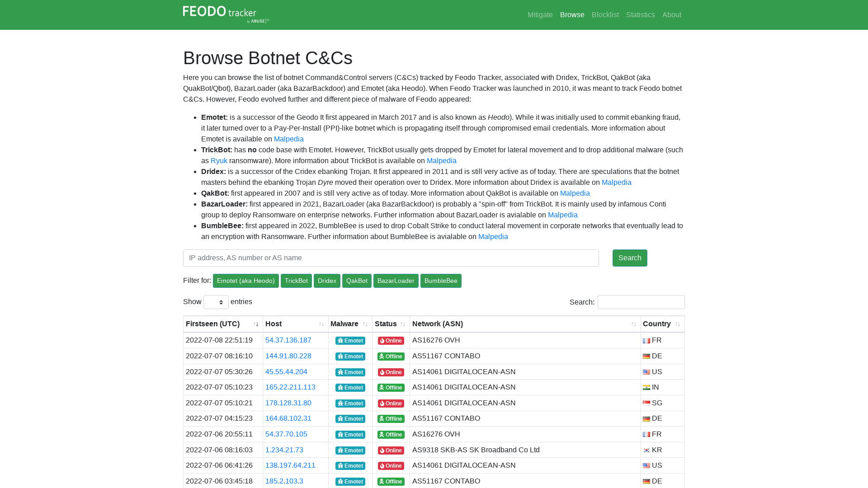Open host 165.22.211.113
The width and height of the screenshot is (868, 488).
290,387
